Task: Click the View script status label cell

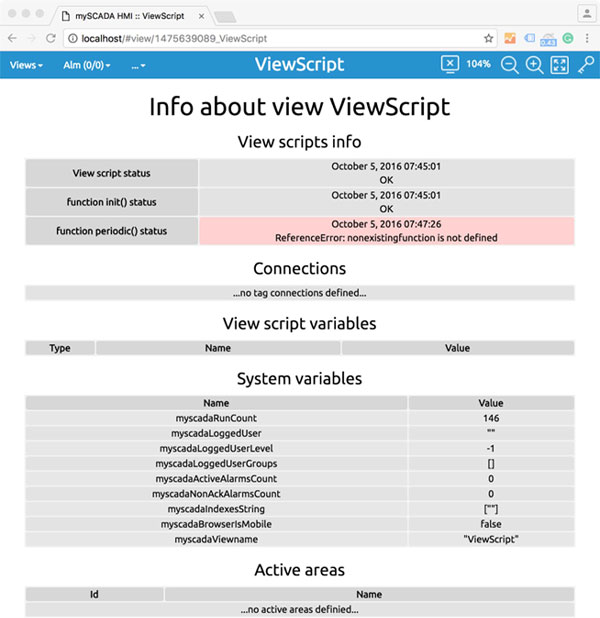Action: pyautogui.click(x=112, y=173)
